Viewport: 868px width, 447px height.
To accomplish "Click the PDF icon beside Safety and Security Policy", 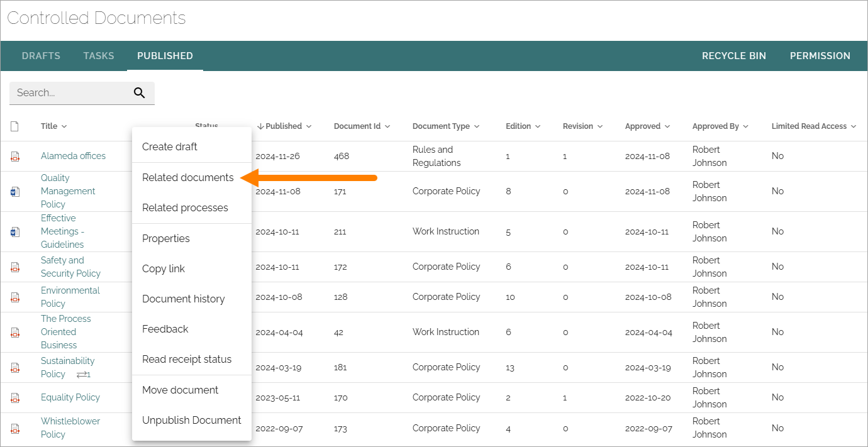I will point(15,267).
